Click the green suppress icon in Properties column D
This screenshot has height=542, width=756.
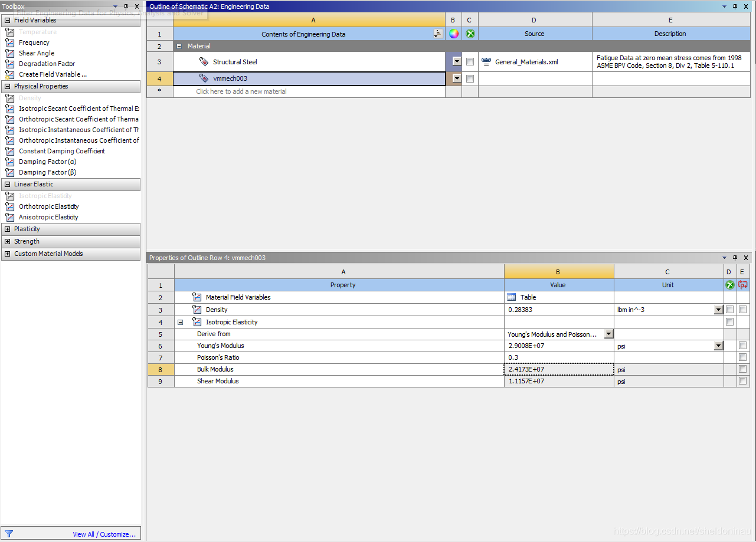point(730,285)
